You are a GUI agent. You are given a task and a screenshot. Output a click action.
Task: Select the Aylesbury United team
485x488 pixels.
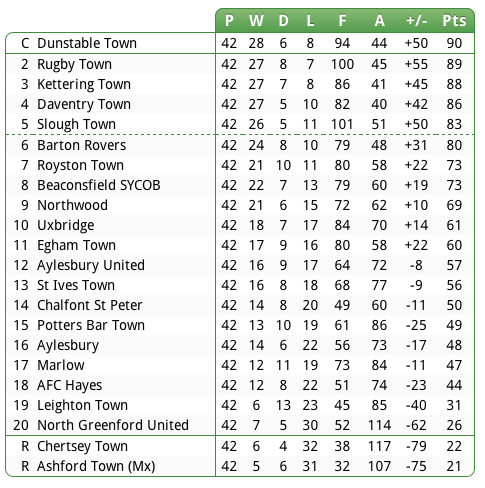91,265
